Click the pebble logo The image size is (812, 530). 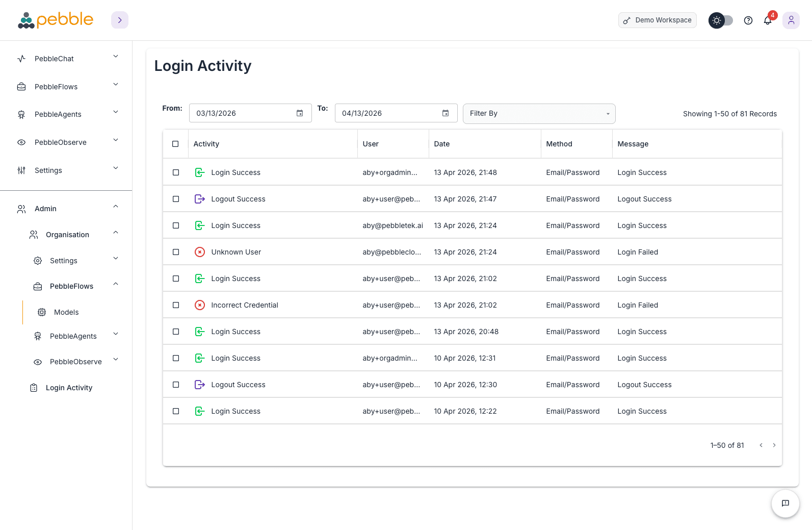56,20
